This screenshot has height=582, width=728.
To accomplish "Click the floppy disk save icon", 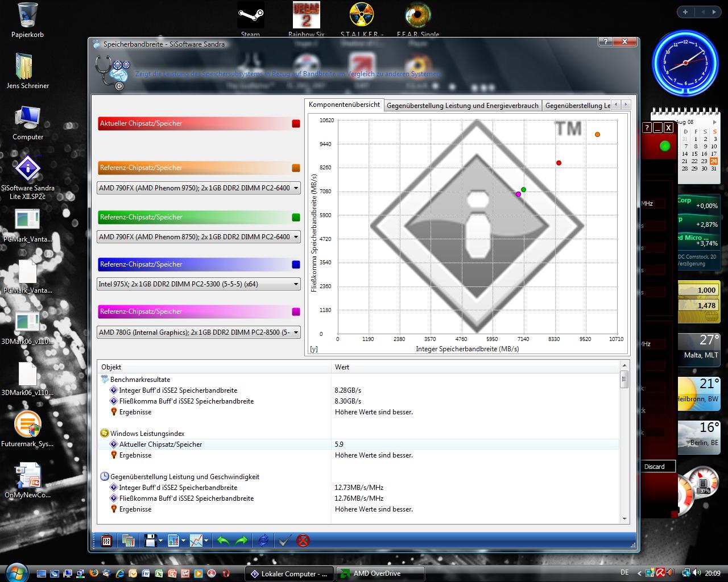I will 150,541.
